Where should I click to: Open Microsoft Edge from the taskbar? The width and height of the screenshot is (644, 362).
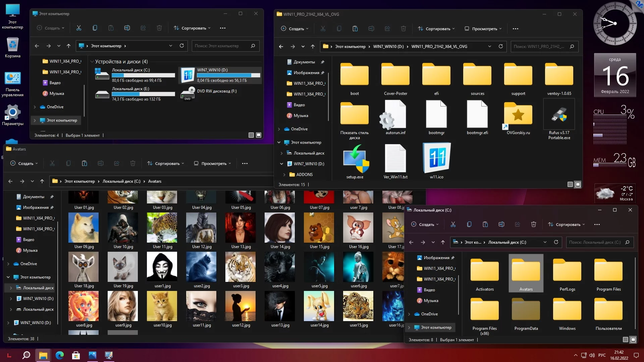click(x=60, y=355)
